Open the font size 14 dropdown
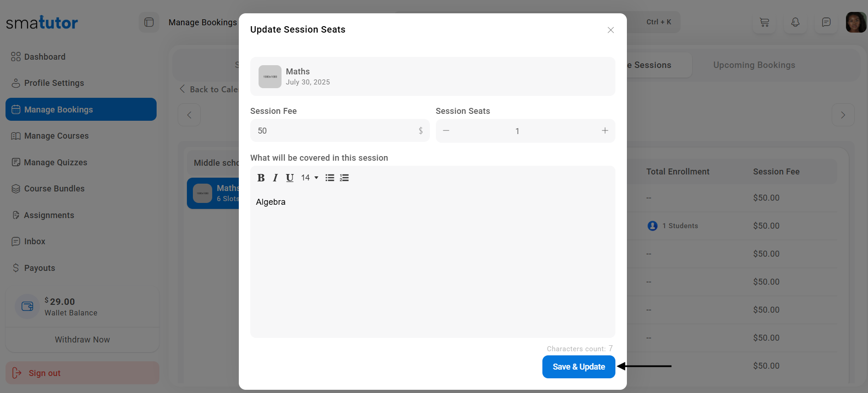 coord(310,178)
